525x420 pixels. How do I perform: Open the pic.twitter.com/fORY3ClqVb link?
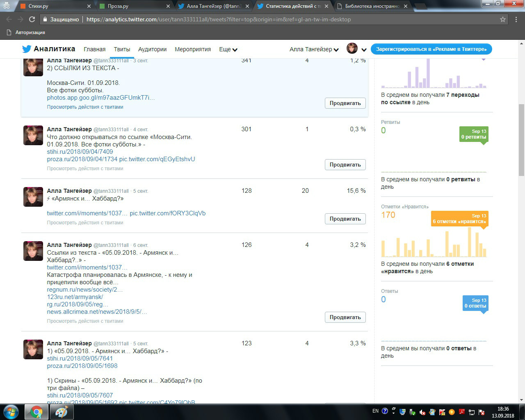168,213
